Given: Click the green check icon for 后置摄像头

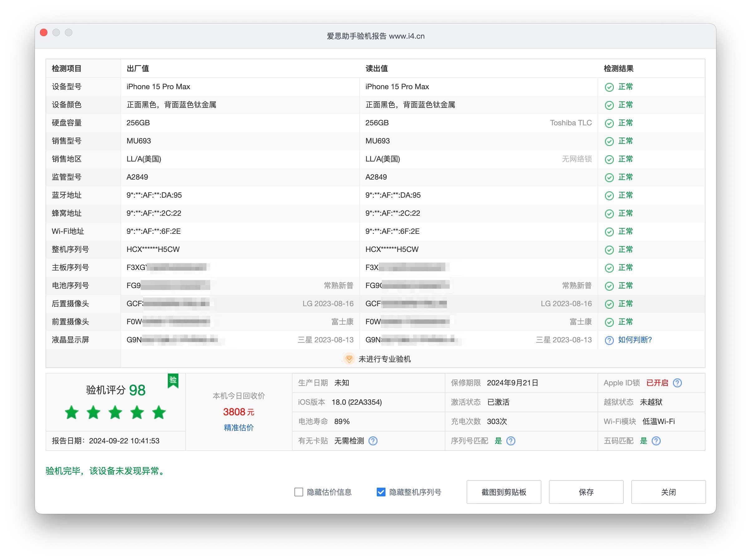Looking at the screenshot, I should tap(609, 304).
